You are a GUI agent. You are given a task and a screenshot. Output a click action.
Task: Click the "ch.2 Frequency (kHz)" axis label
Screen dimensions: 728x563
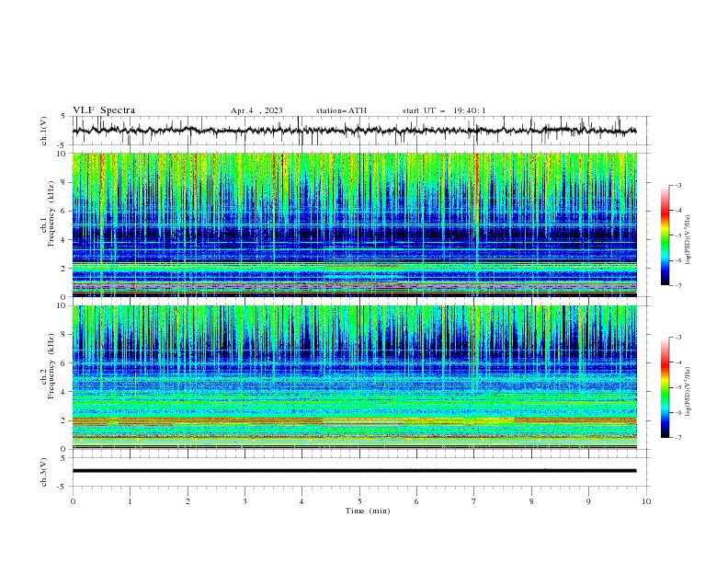pos(48,366)
